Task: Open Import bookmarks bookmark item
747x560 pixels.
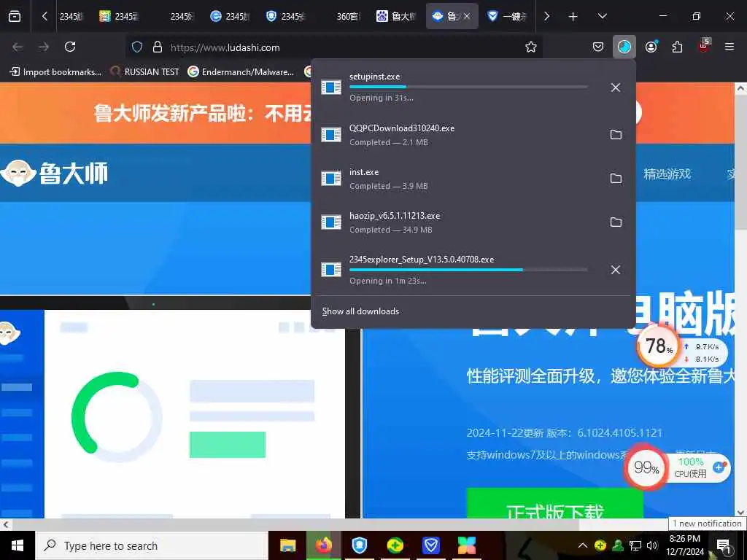Action: 55,72
